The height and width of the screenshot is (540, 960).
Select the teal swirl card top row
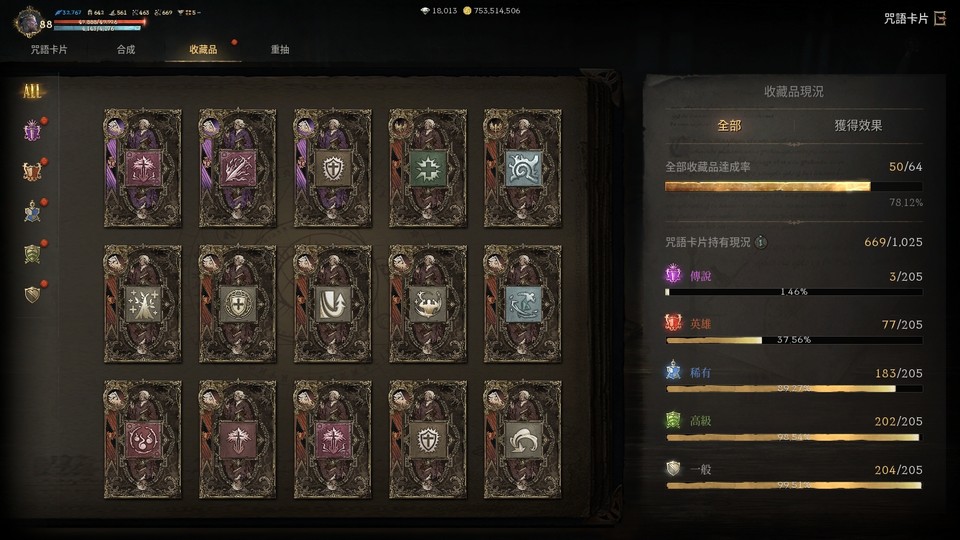[x=522, y=168]
